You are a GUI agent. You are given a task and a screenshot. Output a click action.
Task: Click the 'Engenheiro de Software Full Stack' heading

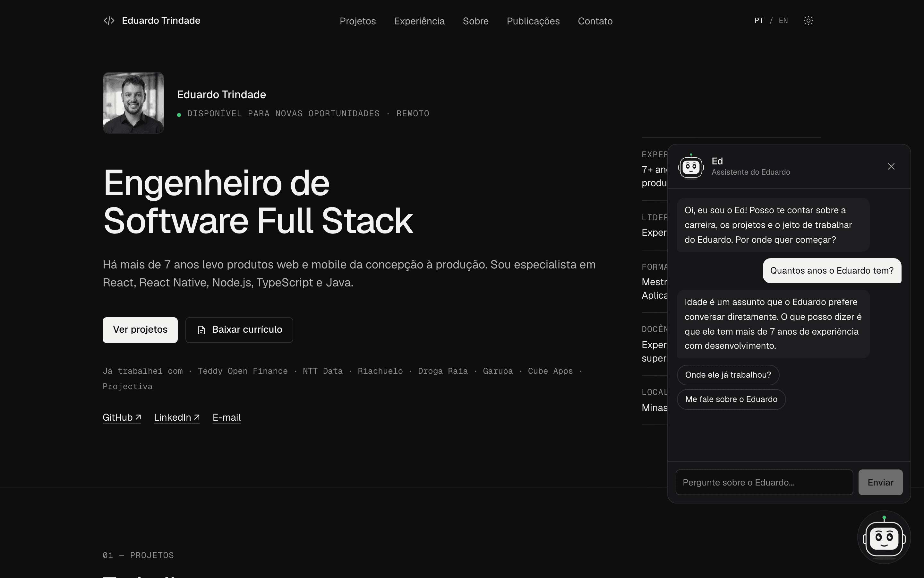point(258,202)
